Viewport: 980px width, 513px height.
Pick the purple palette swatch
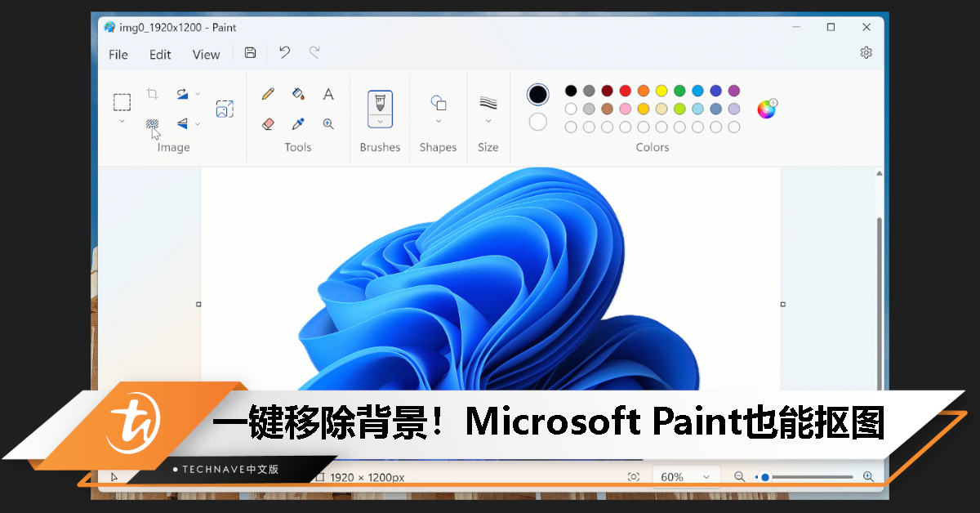734,91
